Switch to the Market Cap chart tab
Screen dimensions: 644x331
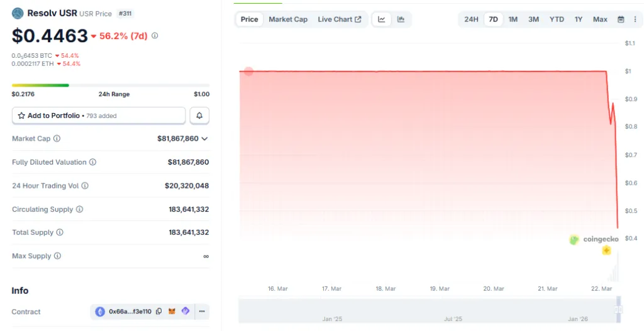[x=288, y=19]
